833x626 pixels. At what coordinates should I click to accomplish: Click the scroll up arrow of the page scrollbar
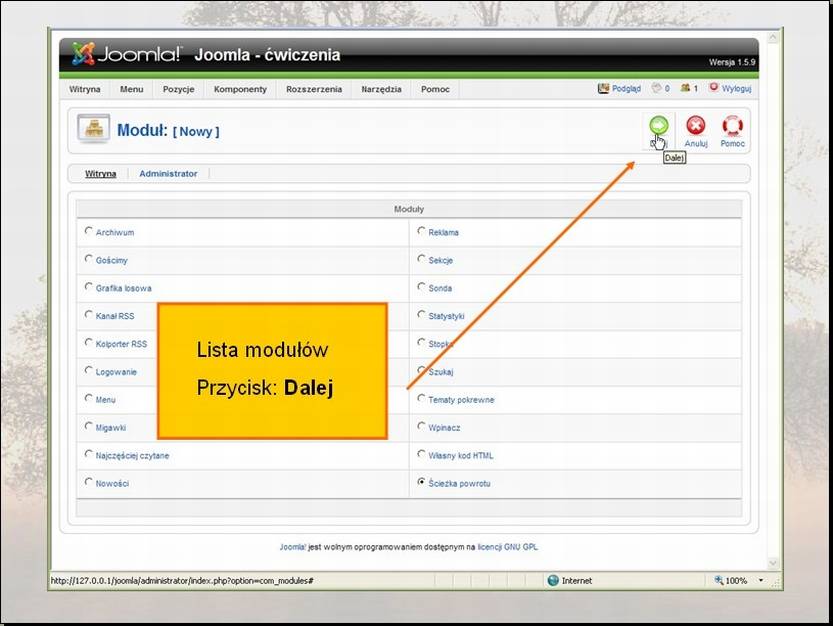point(773,38)
